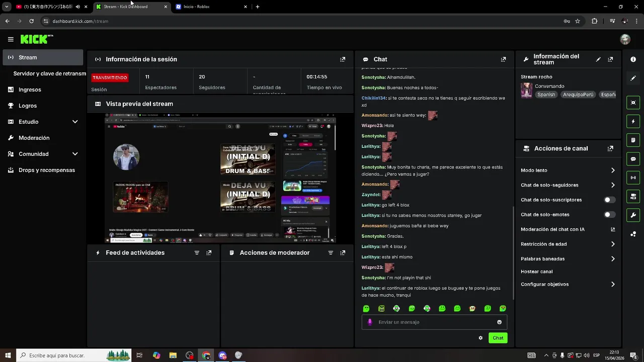This screenshot has width=644, height=362.
Task: Click the Spanish tag chip
Action: (546, 95)
